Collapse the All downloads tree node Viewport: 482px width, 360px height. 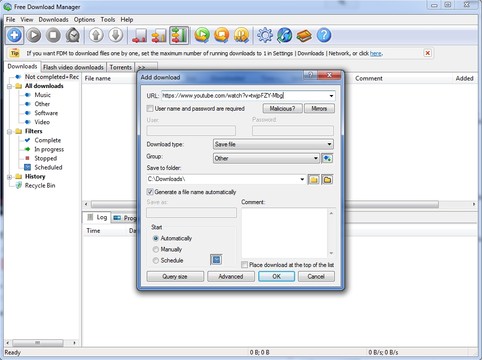click(x=10, y=86)
